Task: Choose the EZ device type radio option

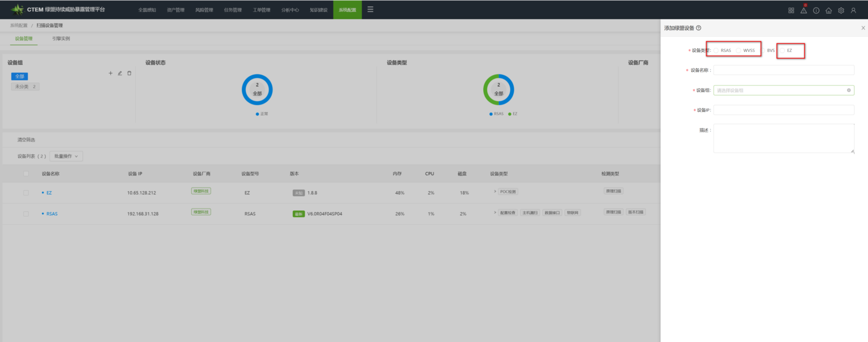Action: click(783, 50)
